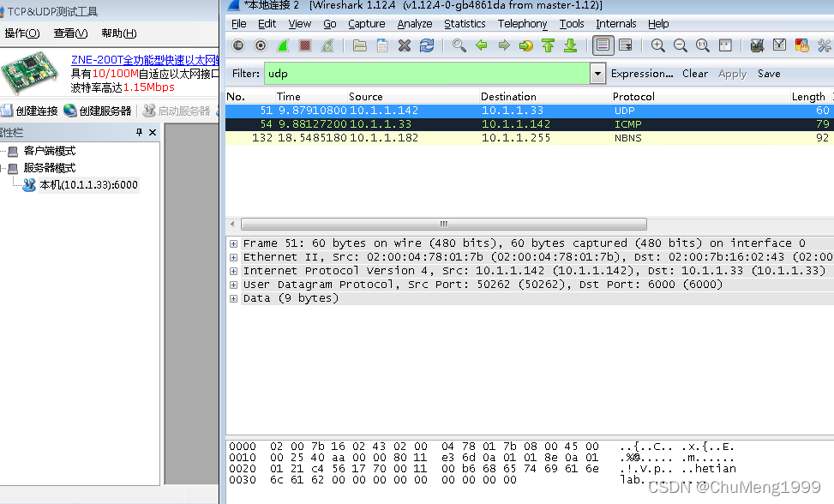834x504 pixels.
Task: Select packet 51 UDP row
Action: click(x=529, y=110)
